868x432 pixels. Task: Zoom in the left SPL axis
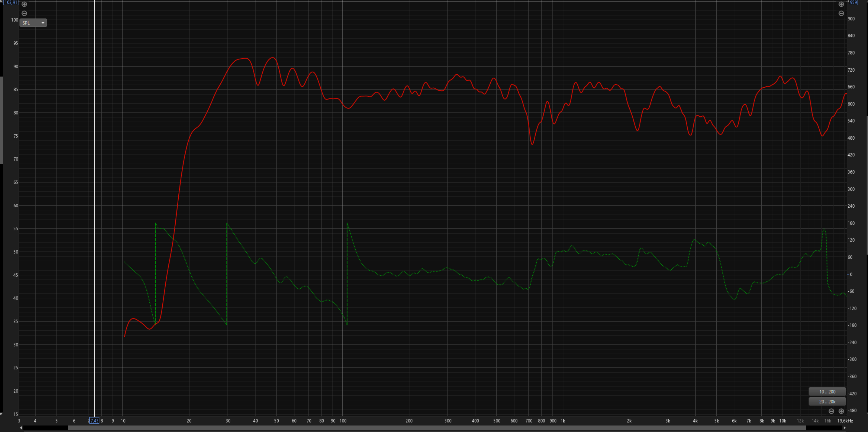(24, 4)
